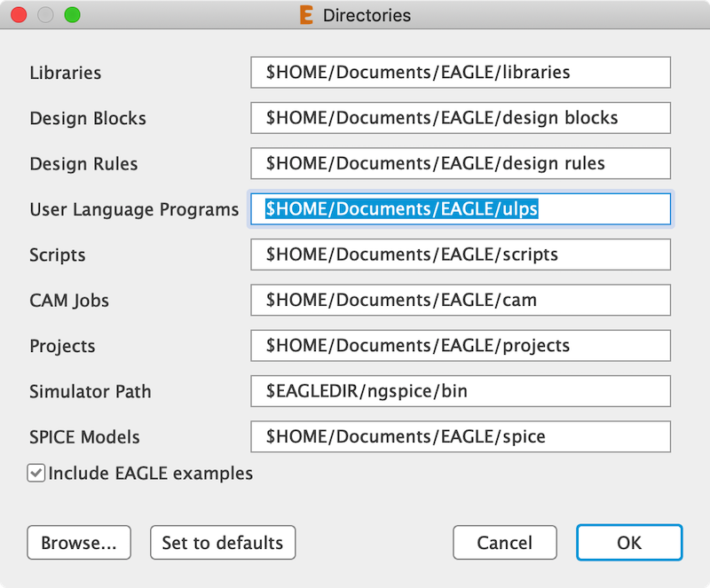Open the Browse... directory picker
Image resolution: width=710 pixels, height=588 pixels.
[79, 542]
